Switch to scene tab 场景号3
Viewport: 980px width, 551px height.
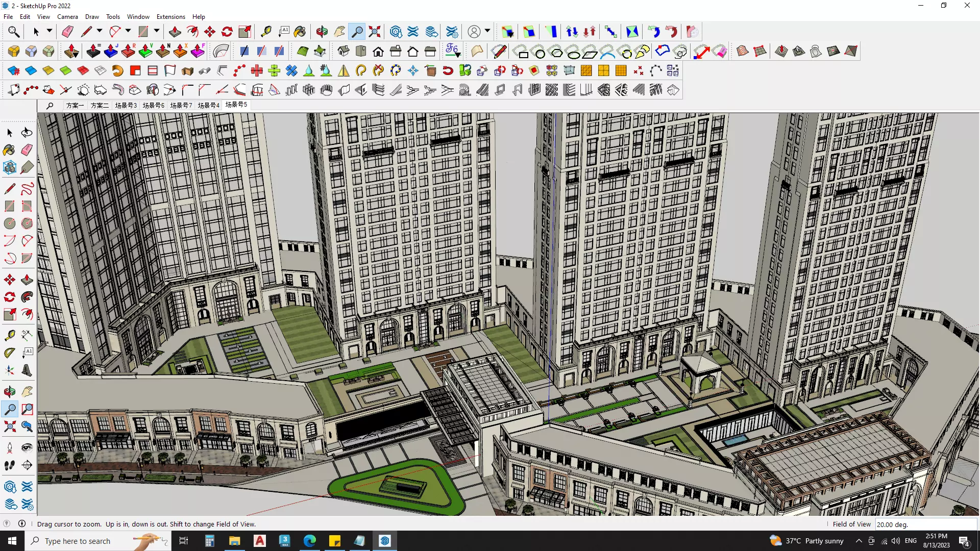[126, 105]
